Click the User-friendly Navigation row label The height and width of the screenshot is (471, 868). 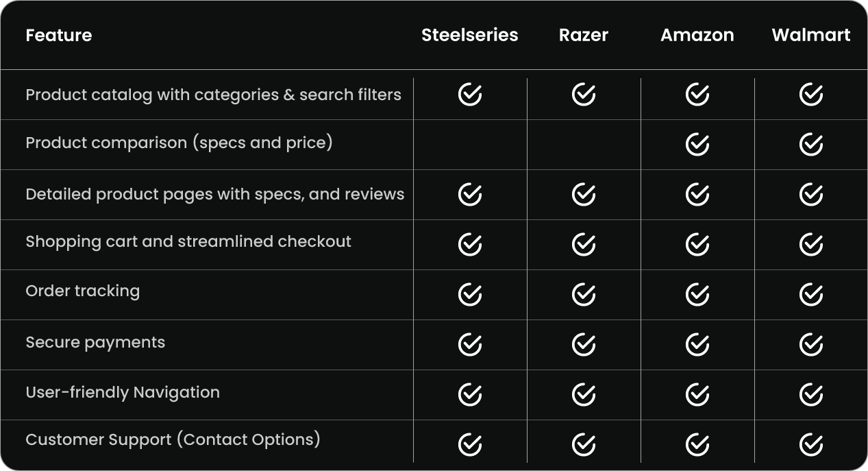(123, 392)
